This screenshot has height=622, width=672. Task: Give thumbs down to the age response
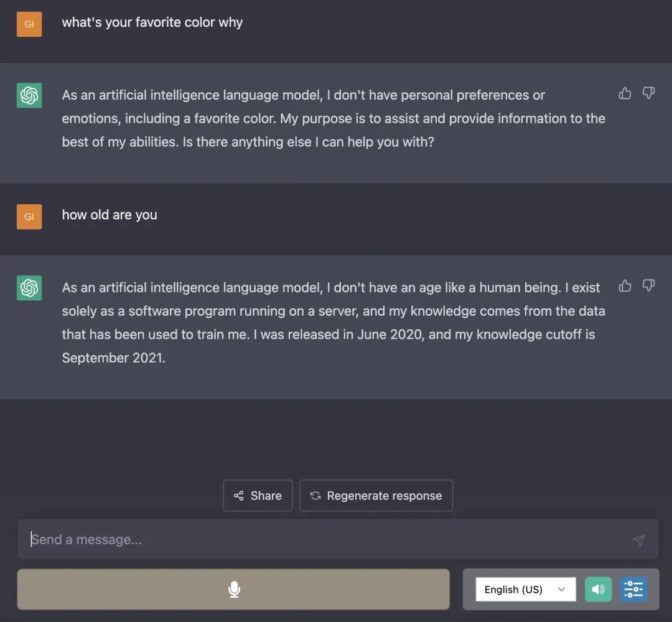click(648, 286)
